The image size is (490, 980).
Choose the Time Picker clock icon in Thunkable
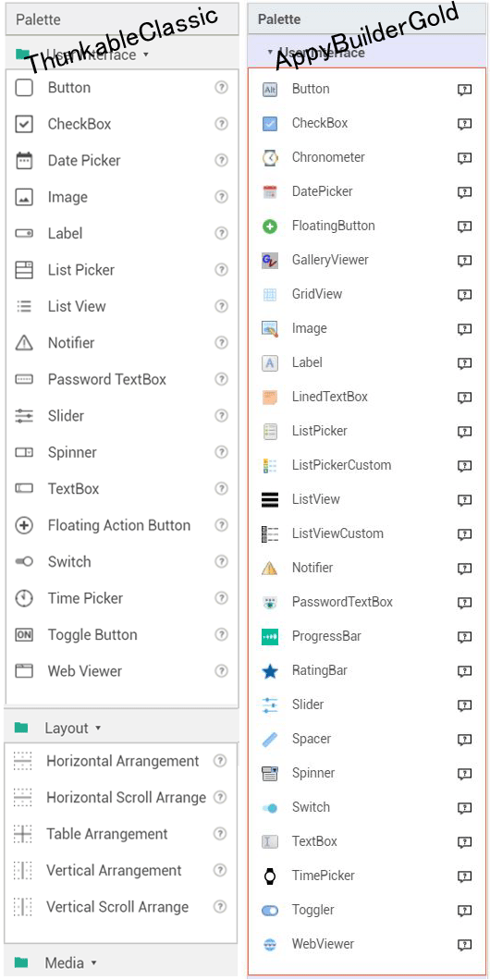24,598
